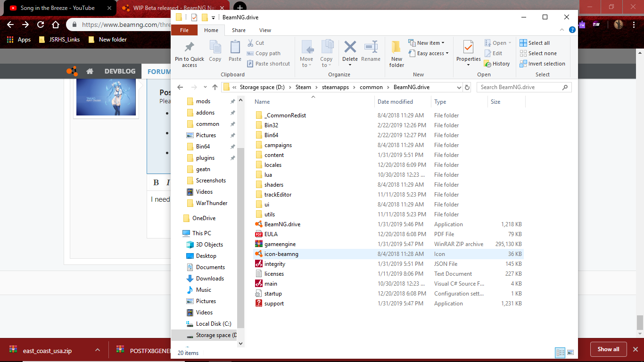
Task: Click DEVBLOG in the site navigation
Action: coord(120,71)
